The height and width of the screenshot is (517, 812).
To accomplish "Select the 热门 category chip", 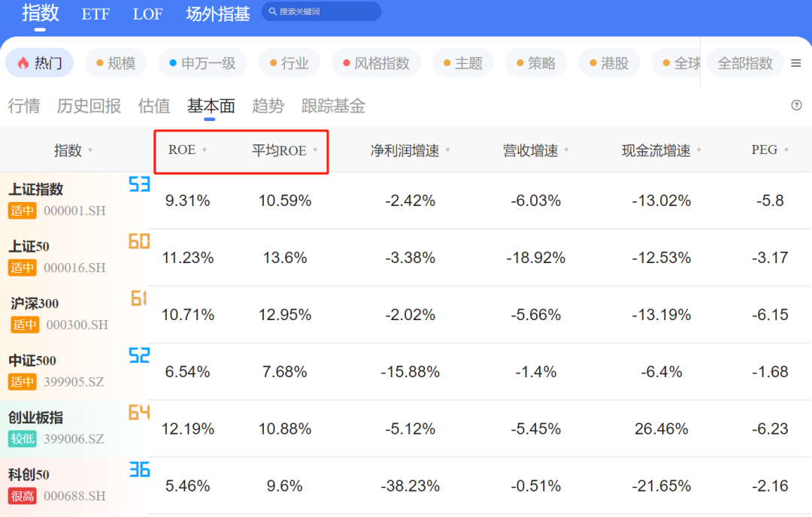I will coord(39,63).
